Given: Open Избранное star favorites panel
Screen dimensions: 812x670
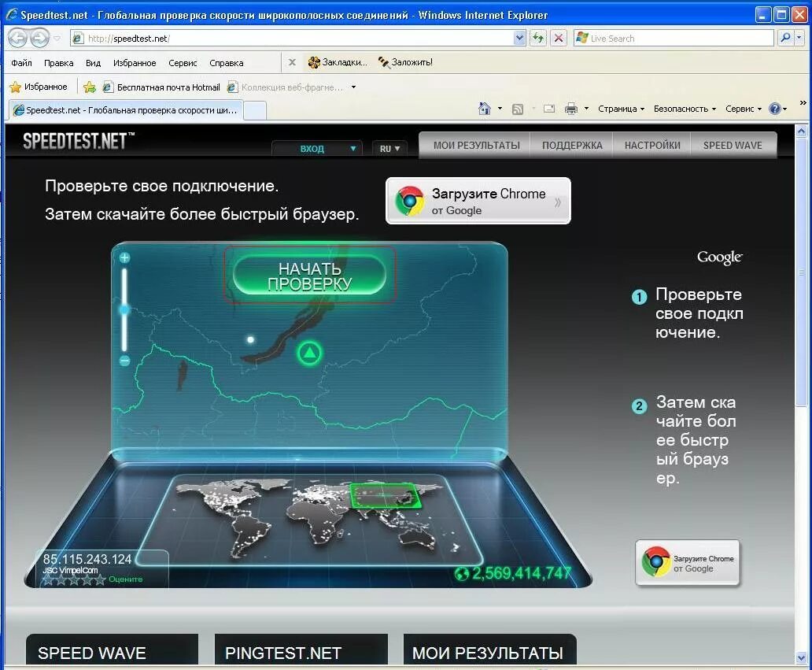Looking at the screenshot, I should pyautogui.click(x=39, y=87).
